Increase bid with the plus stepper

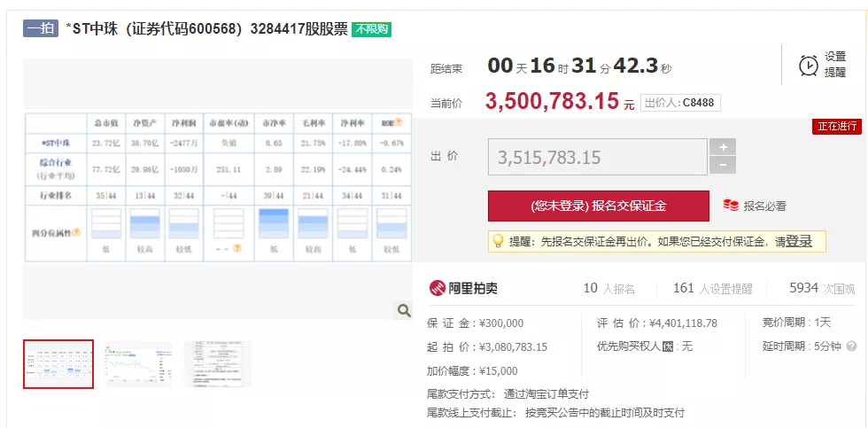click(723, 147)
